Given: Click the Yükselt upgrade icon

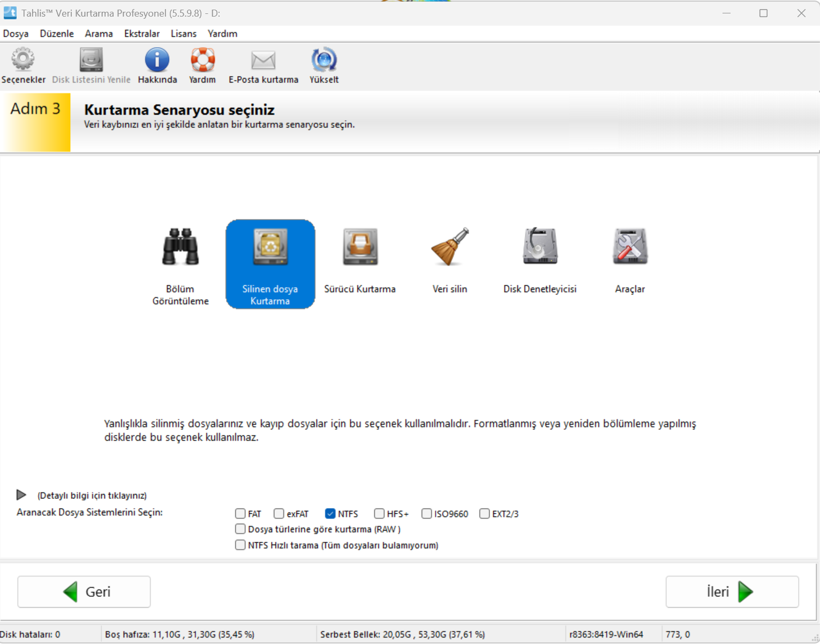Looking at the screenshot, I should [x=324, y=60].
